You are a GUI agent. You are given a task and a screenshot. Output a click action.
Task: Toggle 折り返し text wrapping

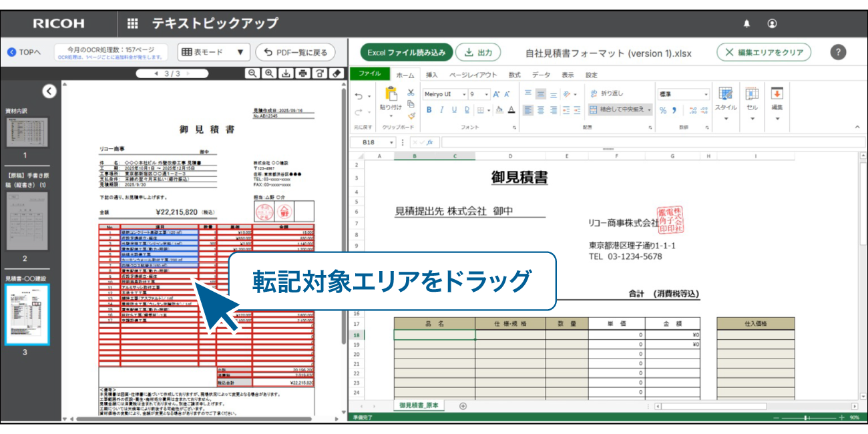[x=606, y=93]
